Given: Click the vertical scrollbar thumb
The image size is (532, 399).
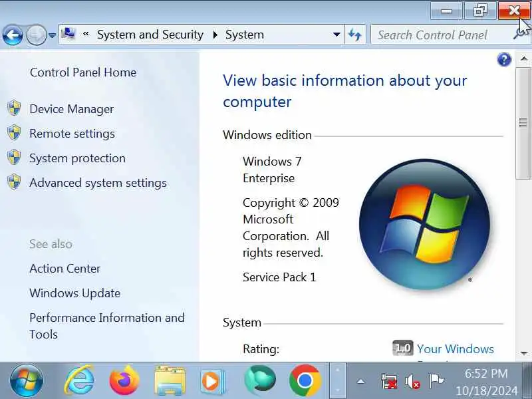Looking at the screenshot, I should click(523, 122).
